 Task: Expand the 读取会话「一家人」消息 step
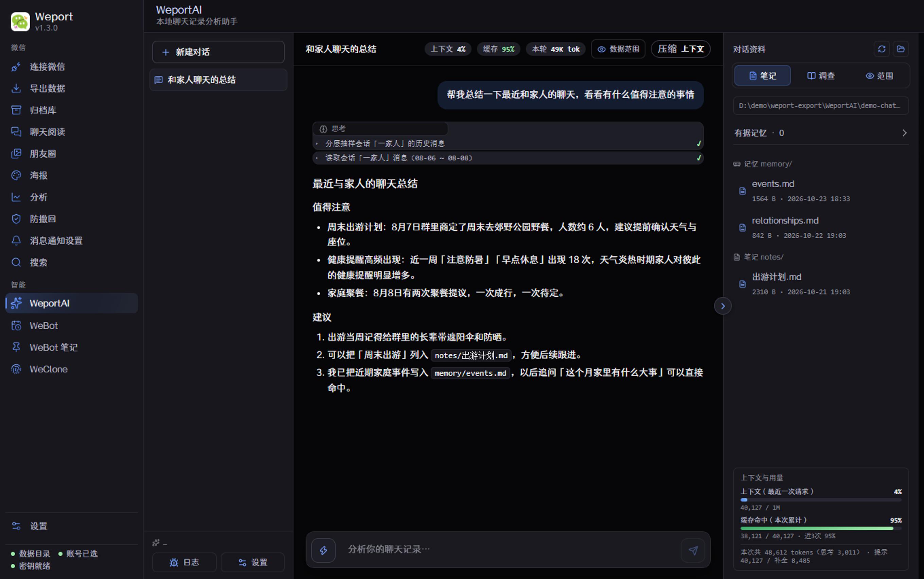[x=508, y=158]
